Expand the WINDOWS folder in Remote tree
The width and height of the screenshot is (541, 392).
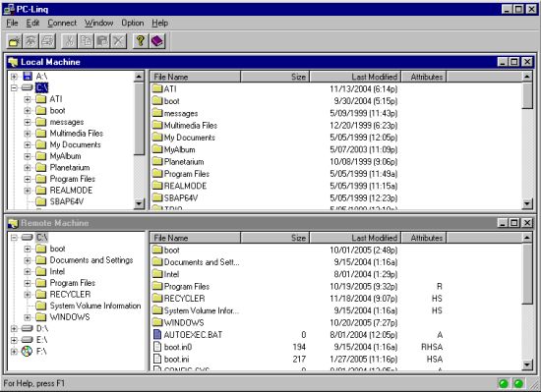pyautogui.click(x=28, y=317)
